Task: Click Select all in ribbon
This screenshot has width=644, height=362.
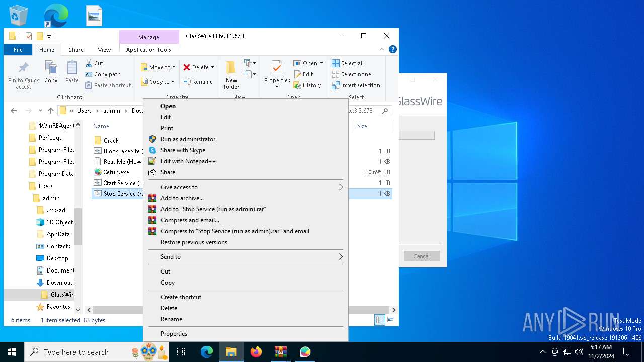Action: [x=348, y=63]
